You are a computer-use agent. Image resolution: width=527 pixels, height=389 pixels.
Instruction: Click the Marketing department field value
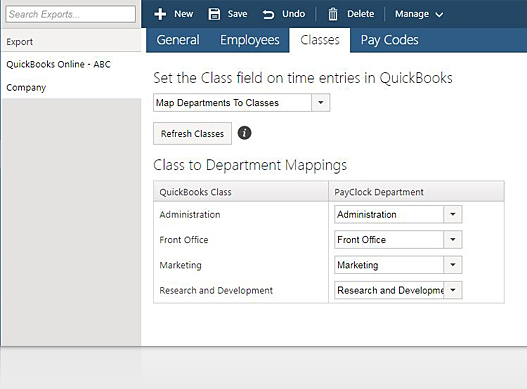coord(358,265)
